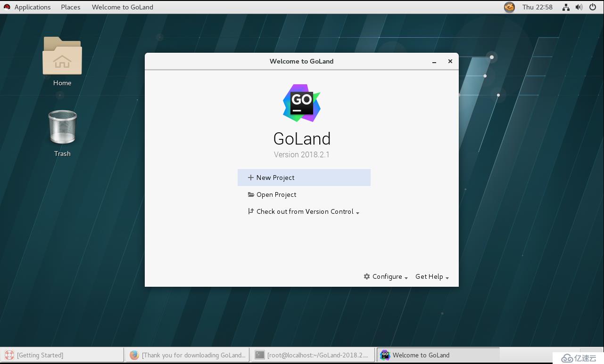Open the Configure dropdown
The height and width of the screenshot is (364, 604).
click(x=386, y=276)
